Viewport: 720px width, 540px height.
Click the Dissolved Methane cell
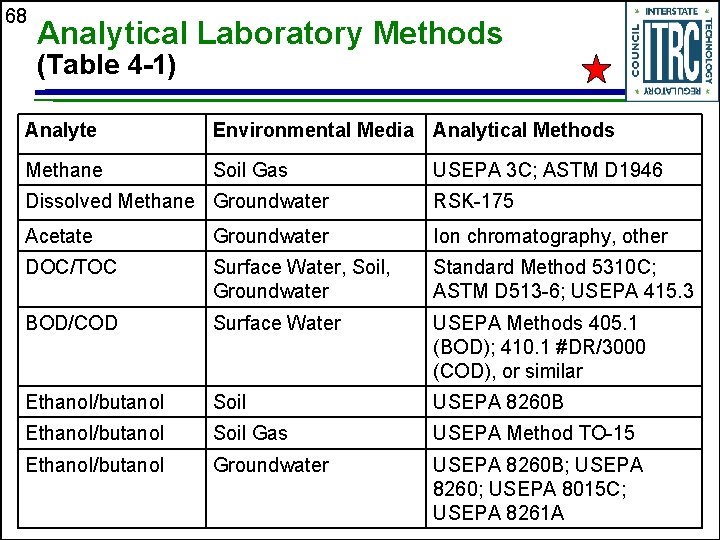point(110,201)
